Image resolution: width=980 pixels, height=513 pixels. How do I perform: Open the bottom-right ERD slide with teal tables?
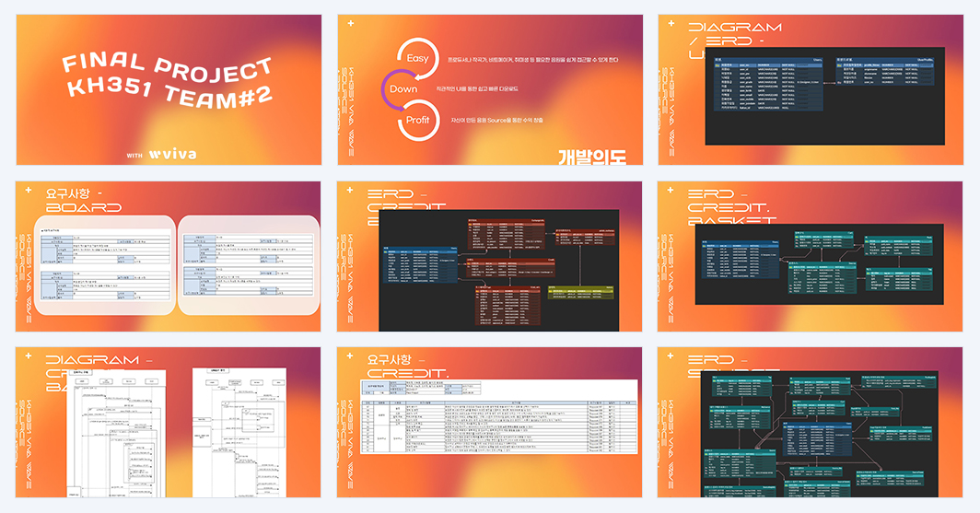[x=810, y=423]
